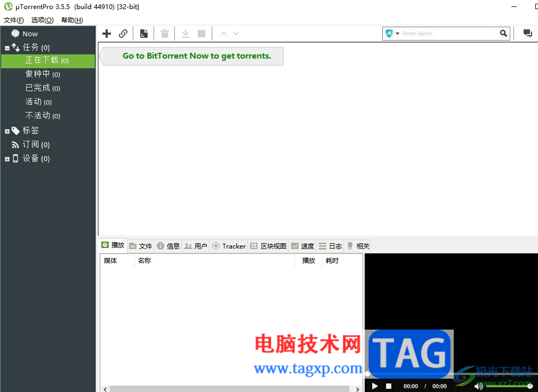Switch to the Tracker tab
Image resolution: width=538 pixels, height=392 pixels.
(x=229, y=246)
